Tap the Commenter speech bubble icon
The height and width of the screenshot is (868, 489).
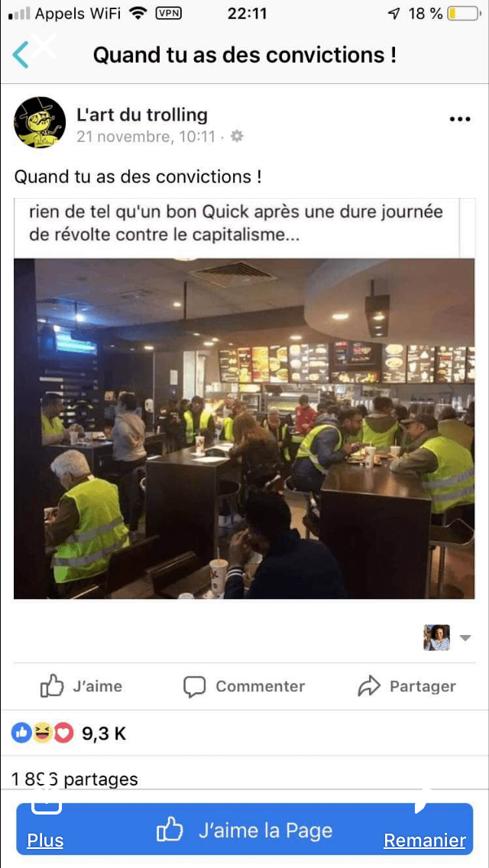[x=194, y=687]
